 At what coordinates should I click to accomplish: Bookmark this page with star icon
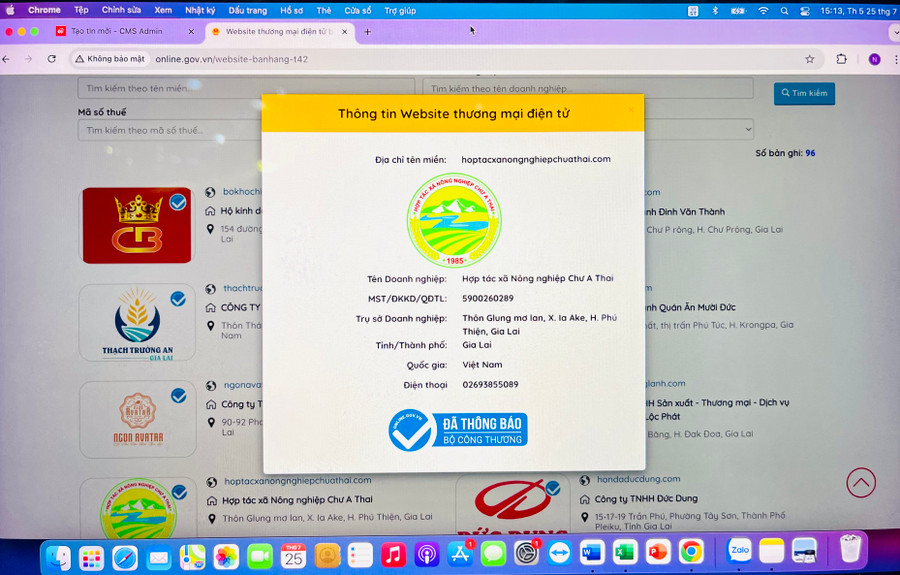[809, 59]
